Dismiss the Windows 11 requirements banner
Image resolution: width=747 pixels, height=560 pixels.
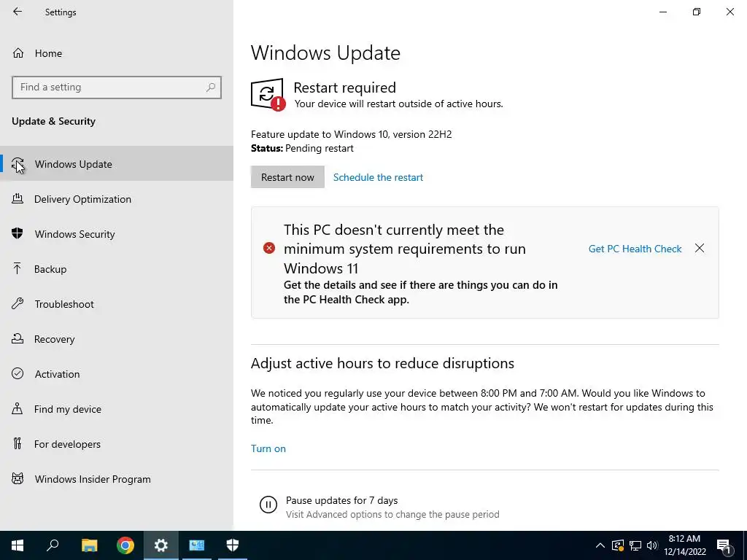[700, 248]
